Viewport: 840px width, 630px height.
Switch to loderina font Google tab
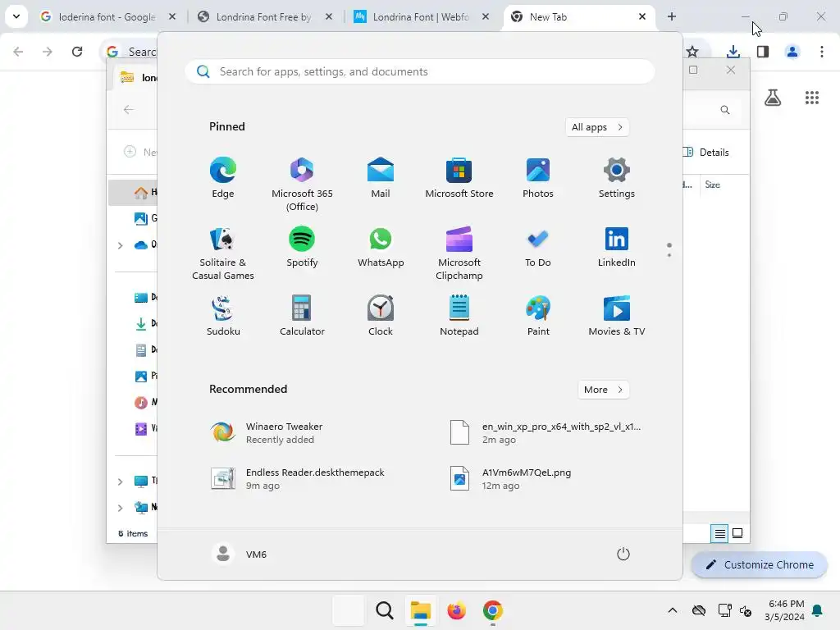coord(107,17)
